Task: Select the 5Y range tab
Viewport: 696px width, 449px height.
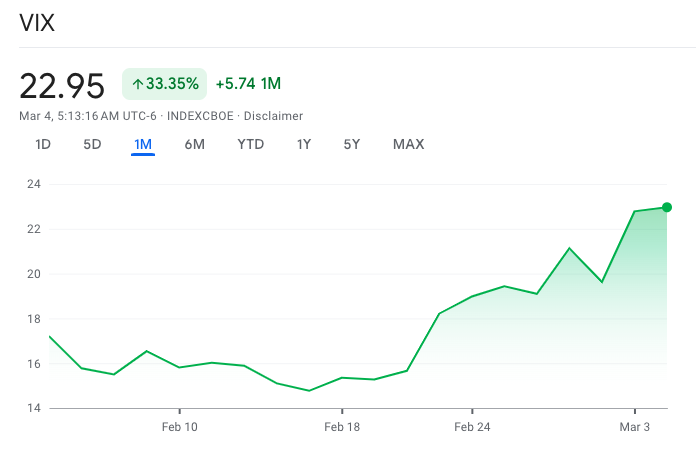Action: coord(352,144)
